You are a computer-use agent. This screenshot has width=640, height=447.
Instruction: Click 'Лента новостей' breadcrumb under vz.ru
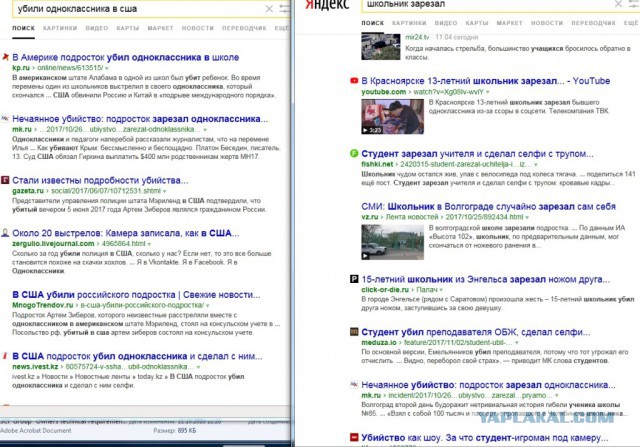[412, 217]
